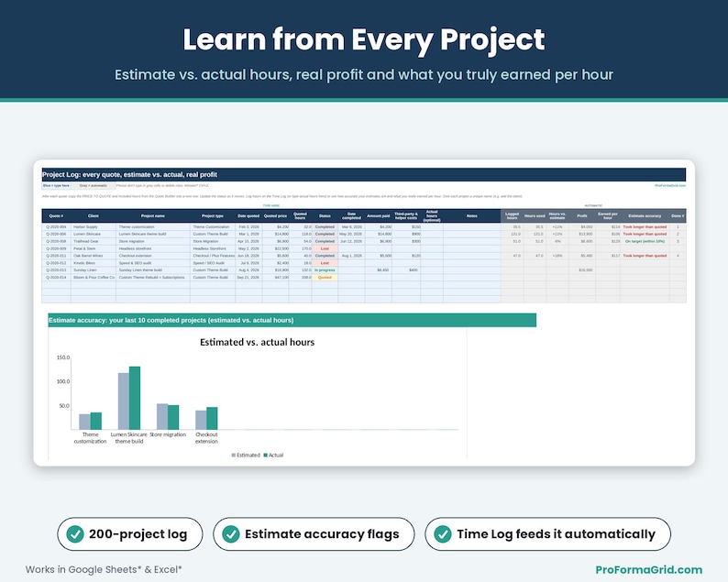Select the Project type column header
The image size is (728, 582).
click(213, 215)
